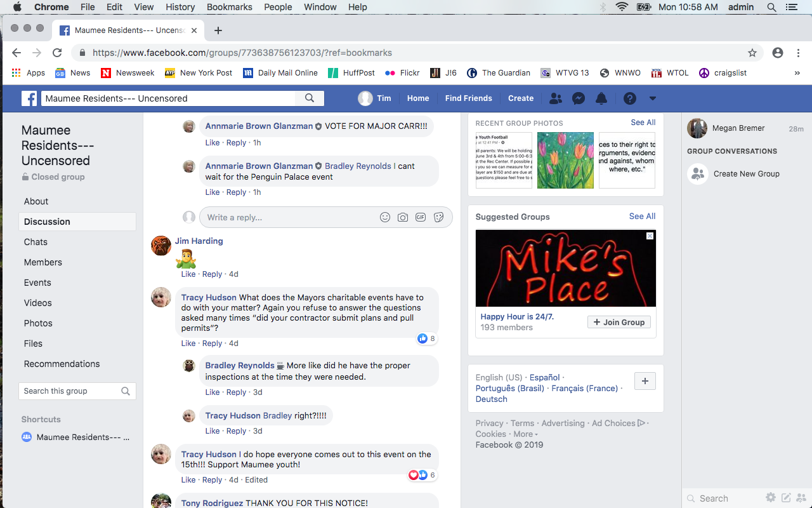Open the tulips painting group photo
The height and width of the screenshot is (508, 812).
point(565,160)
